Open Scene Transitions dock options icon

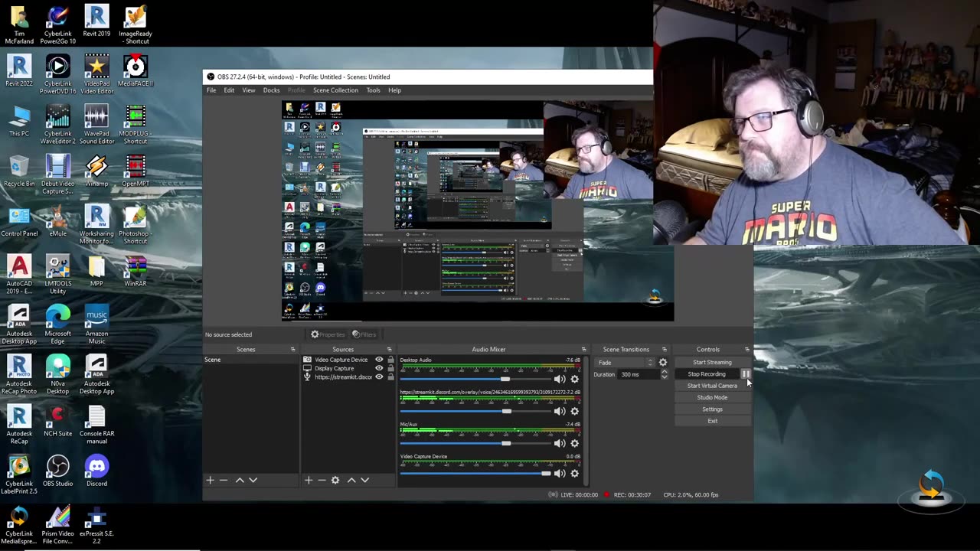[665, 350]
